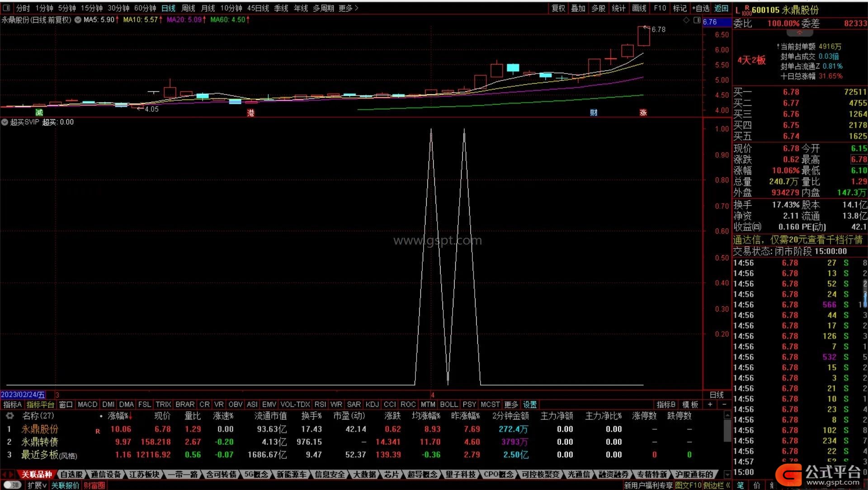
Task: Toggle the switch at bottom-left corner
Action: click(x=13, y=485)
